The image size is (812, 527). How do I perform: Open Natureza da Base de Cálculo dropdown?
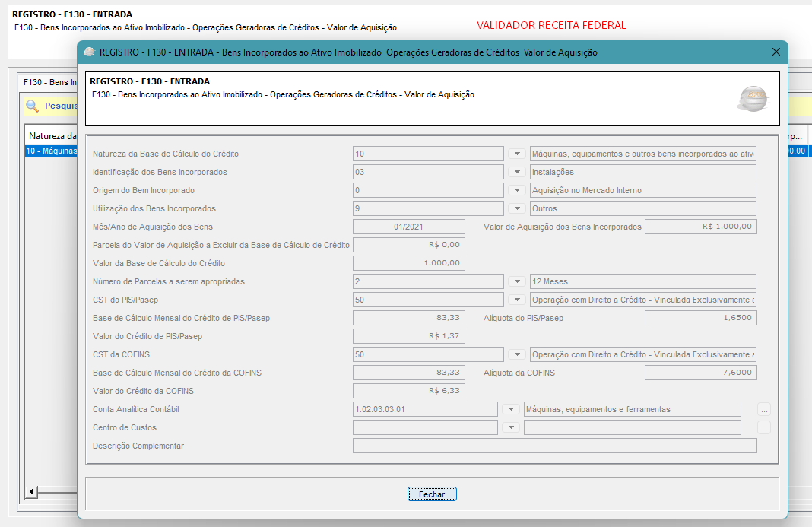tap(517, 154)
